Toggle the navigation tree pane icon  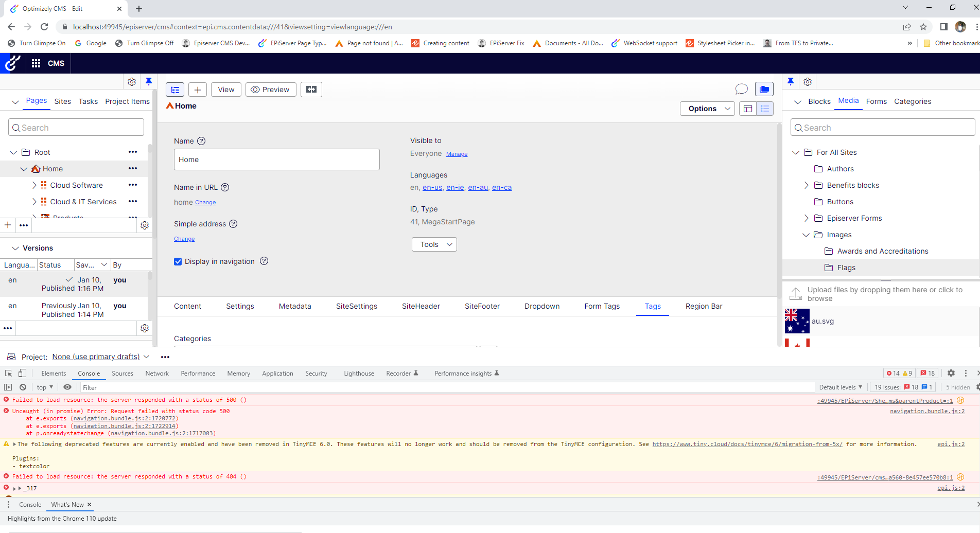(x=175, y=90)
